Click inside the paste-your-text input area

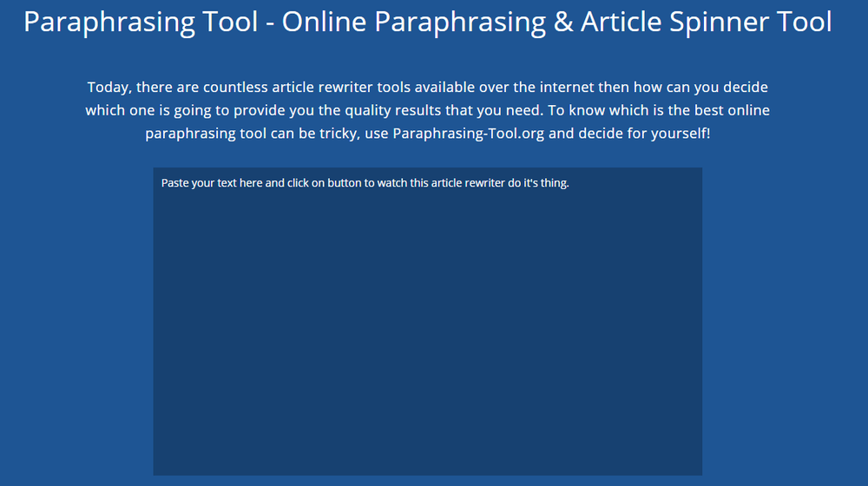pos(427,321)
